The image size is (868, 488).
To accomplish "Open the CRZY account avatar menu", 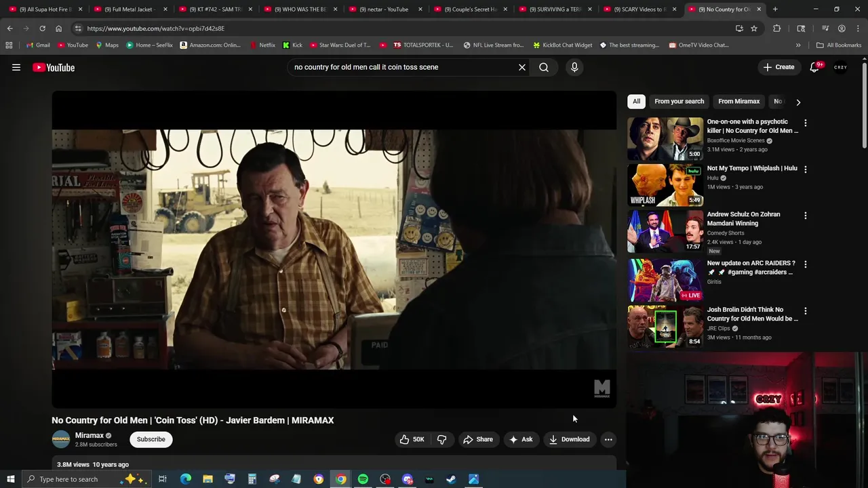I will click(841, 67).
